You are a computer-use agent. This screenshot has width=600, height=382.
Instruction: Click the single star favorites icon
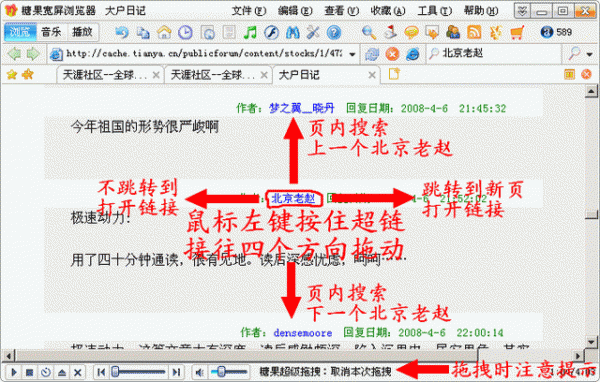click(12, 74)
